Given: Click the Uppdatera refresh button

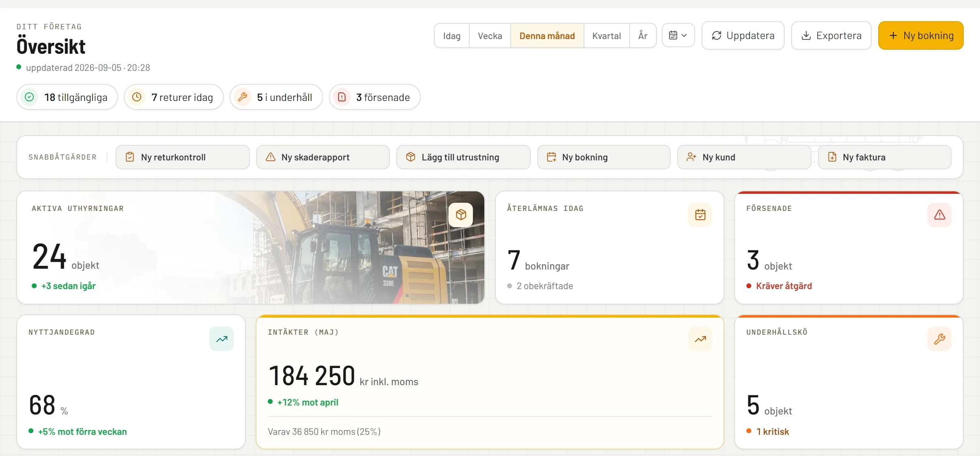Looking at the screenshot, I should pyautogui.click(x=743, y=35).
